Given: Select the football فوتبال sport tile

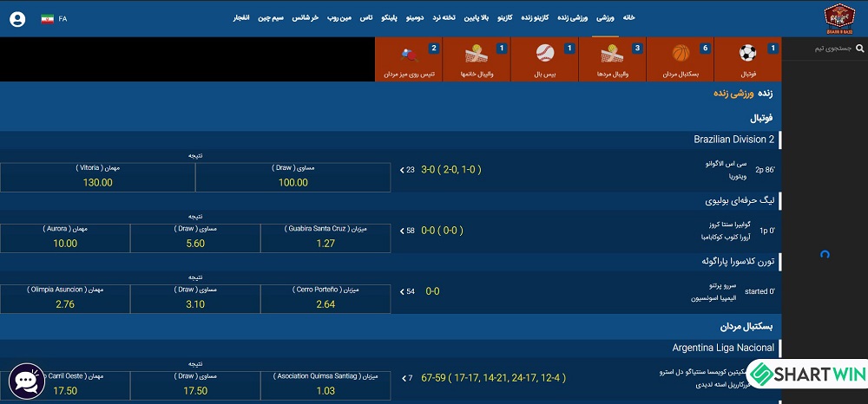Looking at the screenshot, I should point(748,60).
